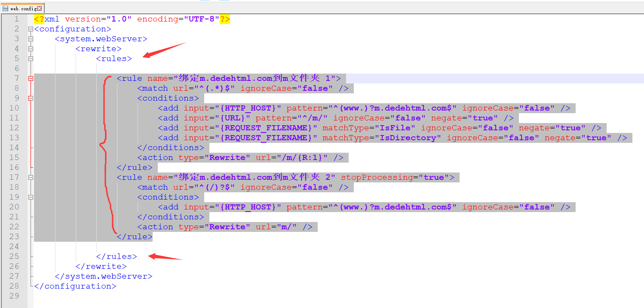This screenshot has width=644, height=308.
Task: Click the blue disk icon on web.config tab
Action: click(x=6, y=8)
